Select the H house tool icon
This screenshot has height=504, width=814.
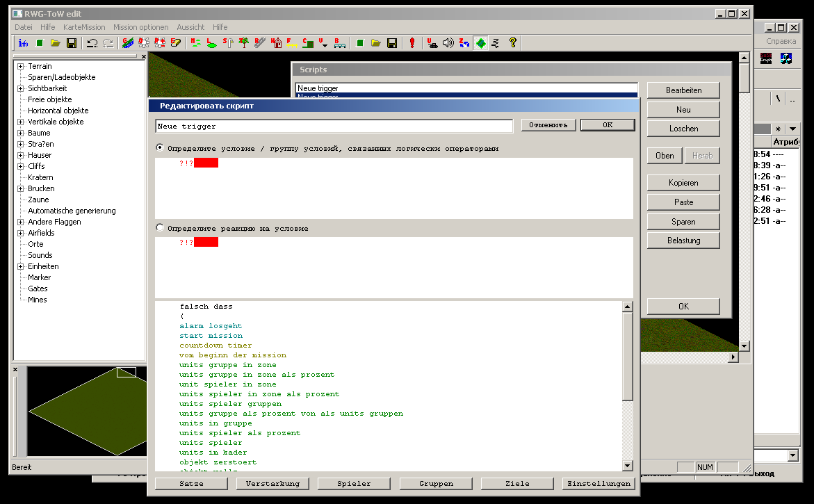click(x=276, y=43)
